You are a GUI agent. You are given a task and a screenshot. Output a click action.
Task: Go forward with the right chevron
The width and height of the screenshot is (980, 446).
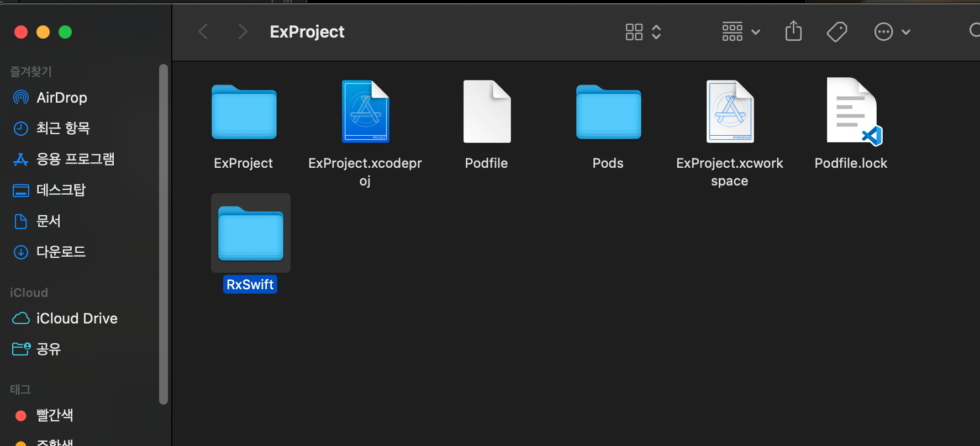[x=243, y=31]
